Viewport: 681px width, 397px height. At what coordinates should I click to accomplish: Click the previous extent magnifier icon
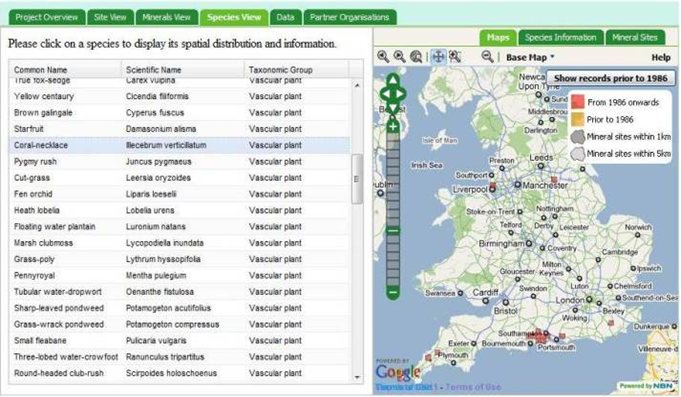click(x=383, y=56)
